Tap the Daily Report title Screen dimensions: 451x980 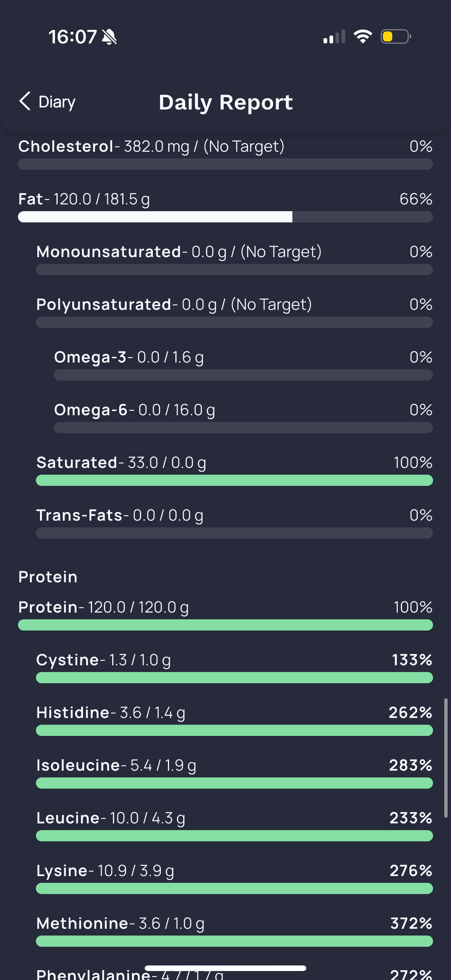click(226, 102)
